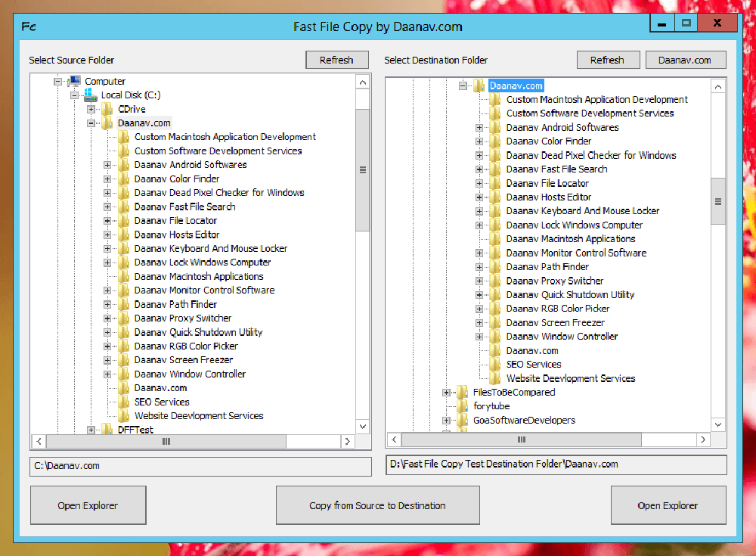Click the folder icon beside source Daanav Path Finder
This screenshot has height=556, width=756.
point(123,305)
